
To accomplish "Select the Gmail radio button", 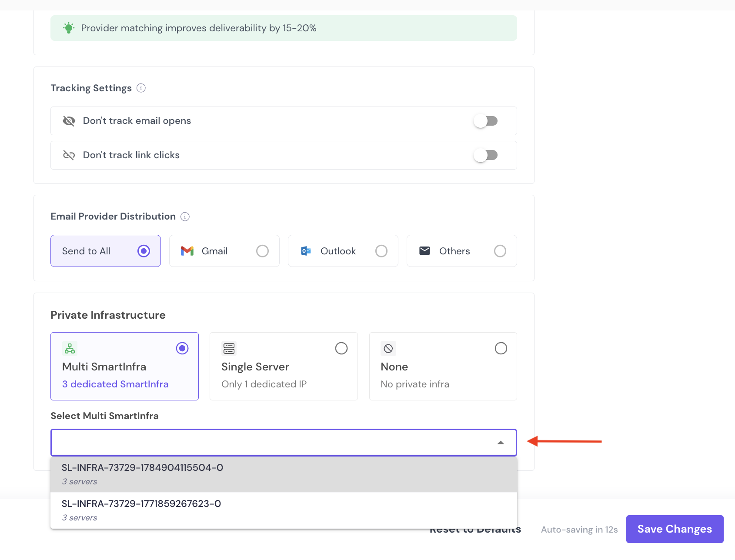I will tap(262, 251).
